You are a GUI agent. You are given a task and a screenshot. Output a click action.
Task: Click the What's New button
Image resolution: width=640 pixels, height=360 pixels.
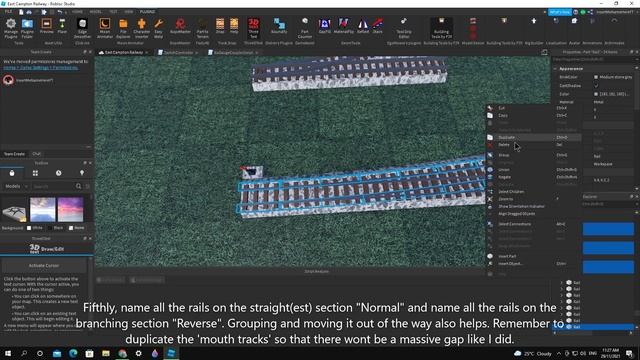(560, 12)
